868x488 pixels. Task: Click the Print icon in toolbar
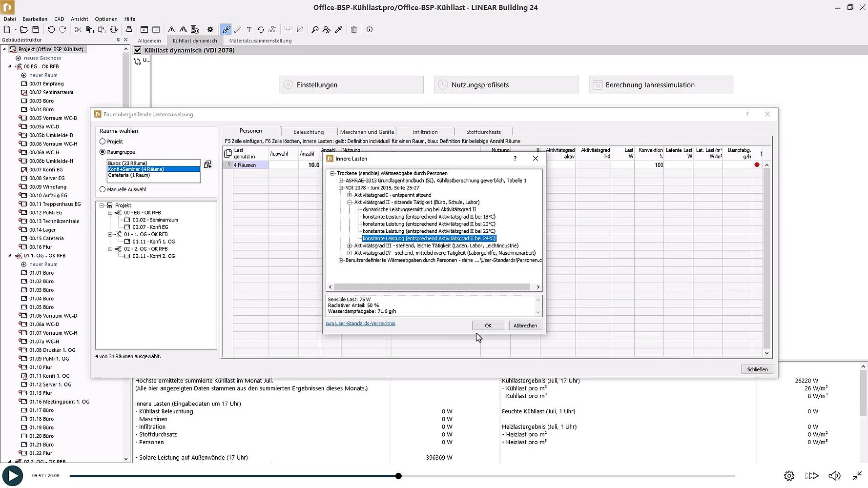pyautogui.click(x=129, y=30)
